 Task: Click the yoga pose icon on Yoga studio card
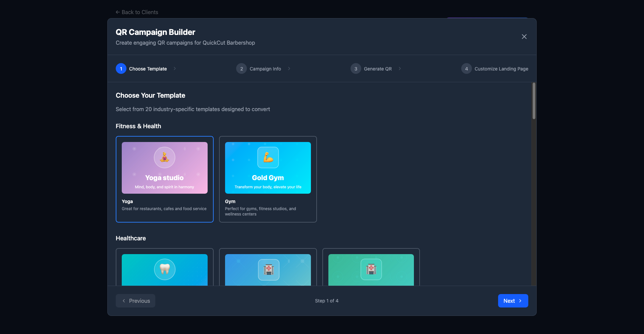tap(164, 157)
